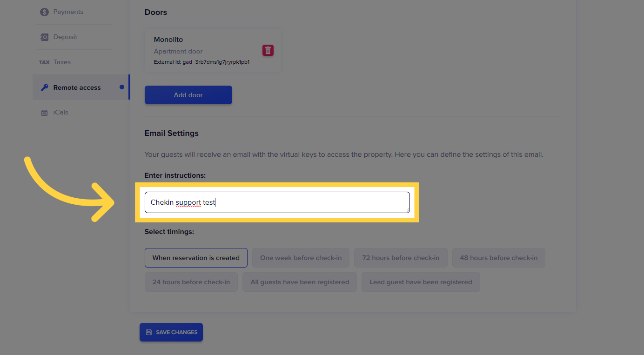This screenshot has height=355, width=644.
Task: Select "All guests have been registered" option
Action: [x=300, y=282]
